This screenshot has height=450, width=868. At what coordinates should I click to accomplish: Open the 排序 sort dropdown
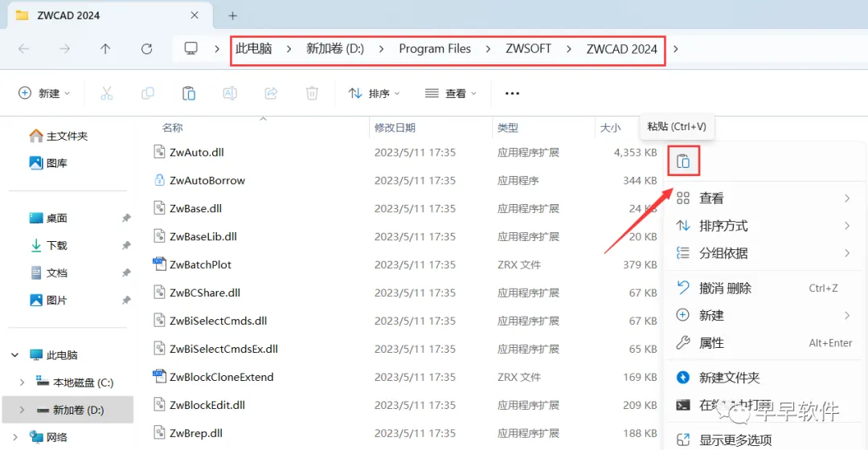click(x=374, y=93)
